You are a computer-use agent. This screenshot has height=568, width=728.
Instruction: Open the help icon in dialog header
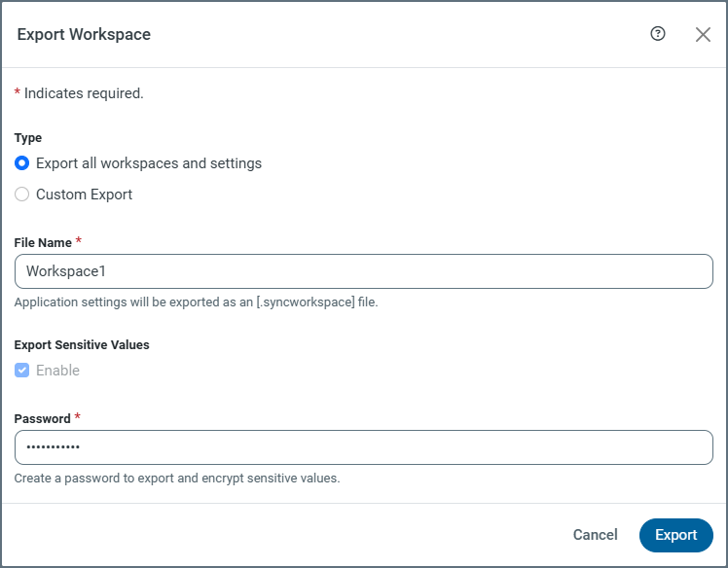tap(658, 34)
